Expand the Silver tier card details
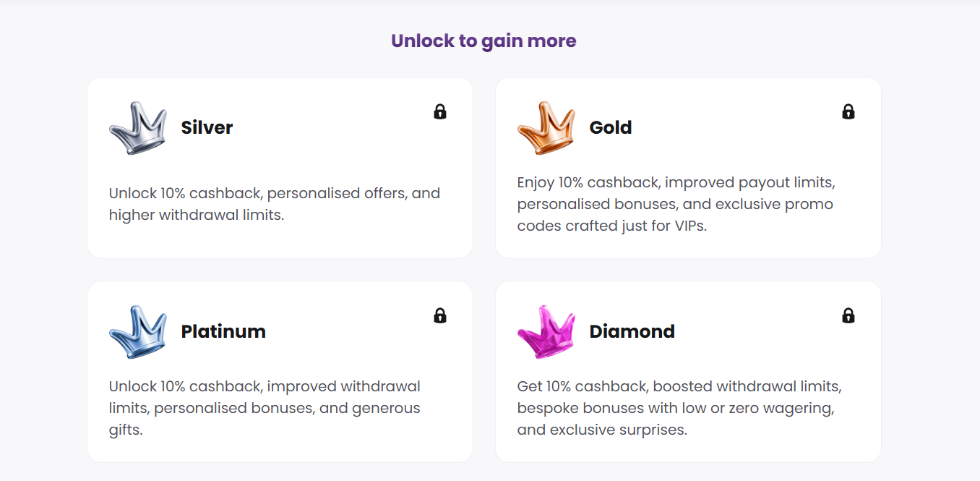The image size is (980, 481). pos(280,167)
